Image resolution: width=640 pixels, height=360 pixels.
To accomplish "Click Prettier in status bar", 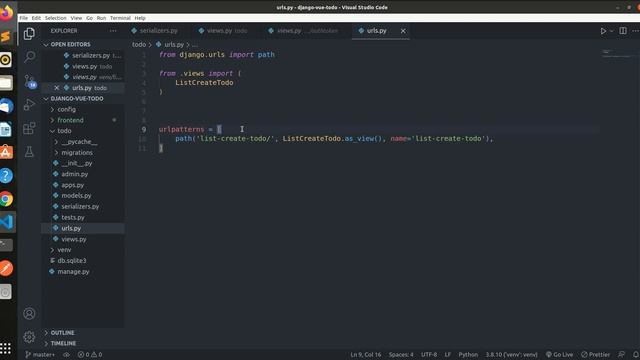I will pos(596,355).
